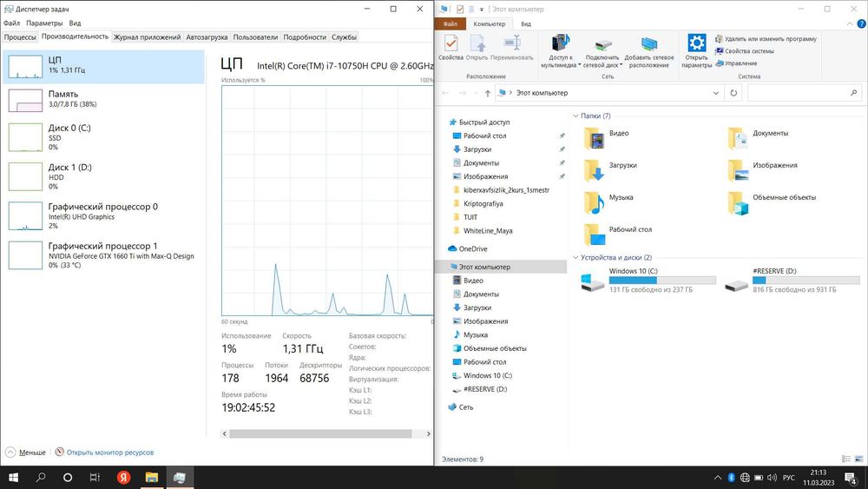
Task: Open Explorer help question mark icon
Action: point(861,23)
